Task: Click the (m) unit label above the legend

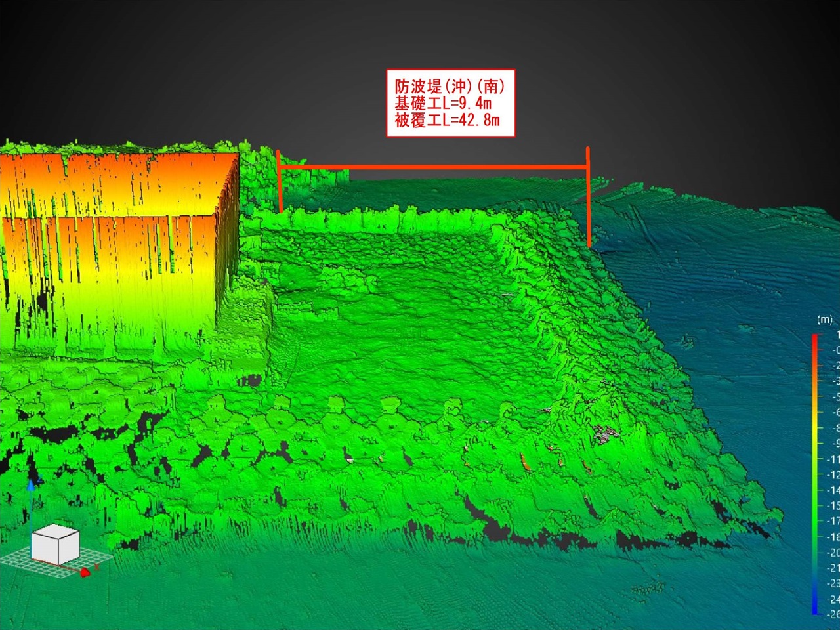Action: point(824,320)
